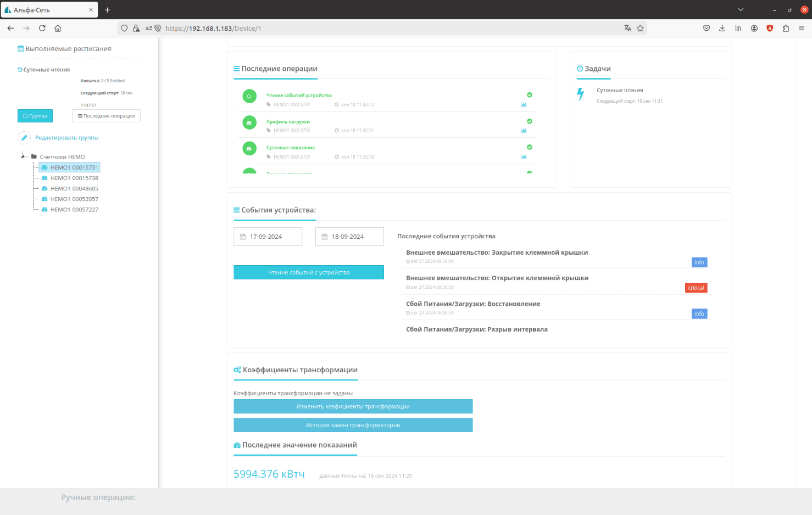Save page to Pocket

coord(707,28)
